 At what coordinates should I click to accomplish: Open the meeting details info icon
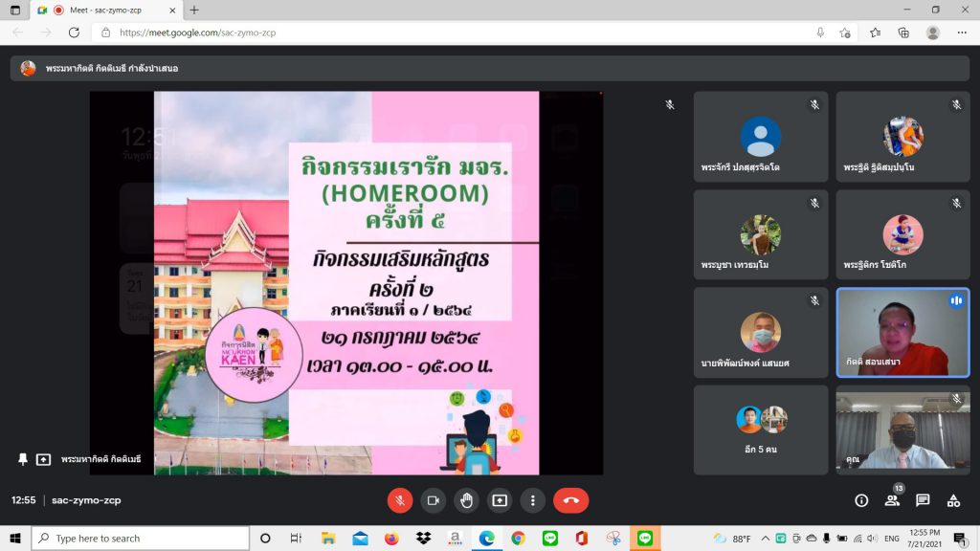(861, 500)
